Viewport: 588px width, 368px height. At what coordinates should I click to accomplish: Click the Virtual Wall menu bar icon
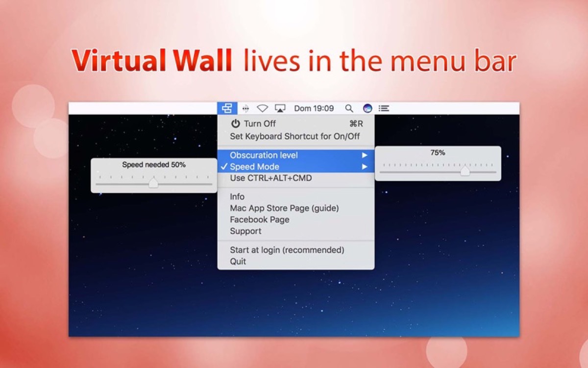pos(227,108)
